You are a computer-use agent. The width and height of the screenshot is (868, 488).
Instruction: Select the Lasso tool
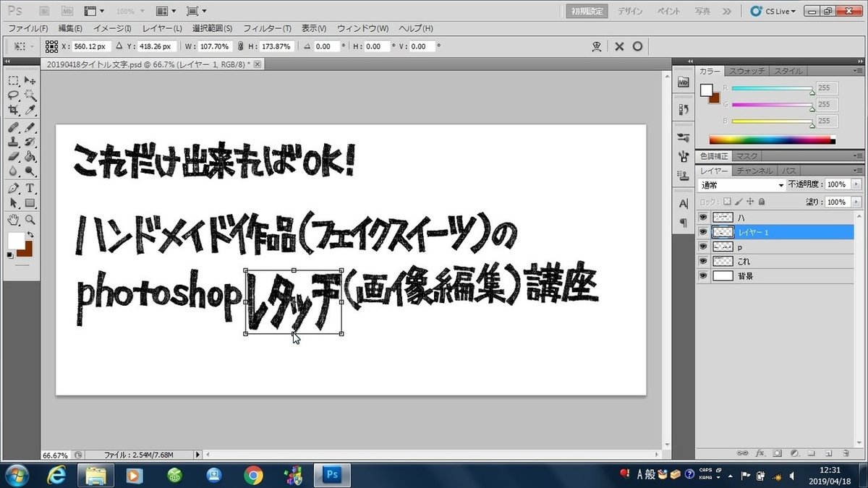tap(13, 95)
